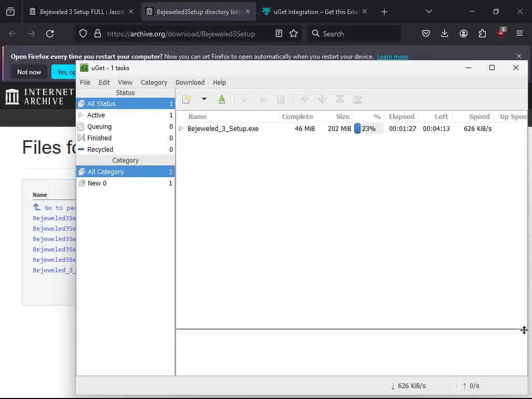The width and height of the screenshot is (532, 399).
Task: Select the Active status row
Action: (x=126, y=115)
